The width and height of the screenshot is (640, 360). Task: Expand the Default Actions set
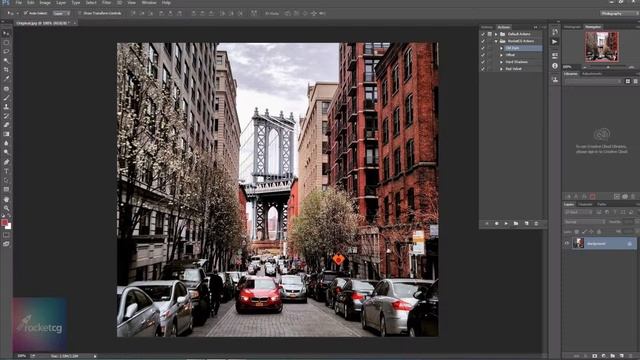[496, 34]
